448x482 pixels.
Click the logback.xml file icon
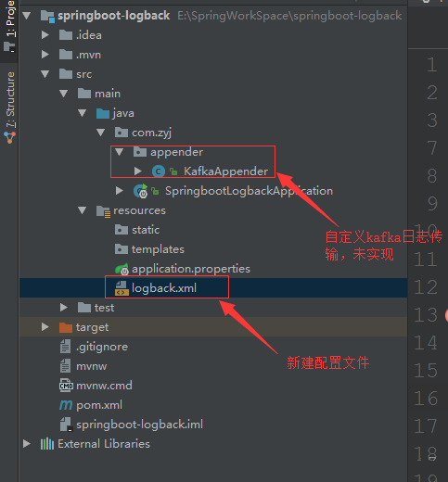click(122, 288)
